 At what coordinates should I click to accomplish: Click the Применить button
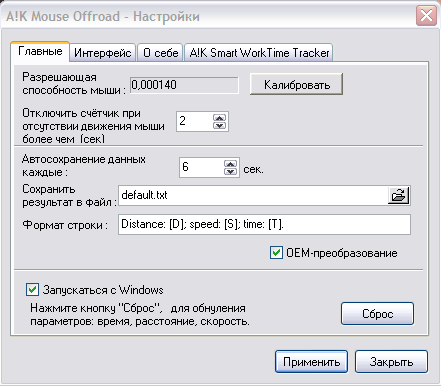311,362
